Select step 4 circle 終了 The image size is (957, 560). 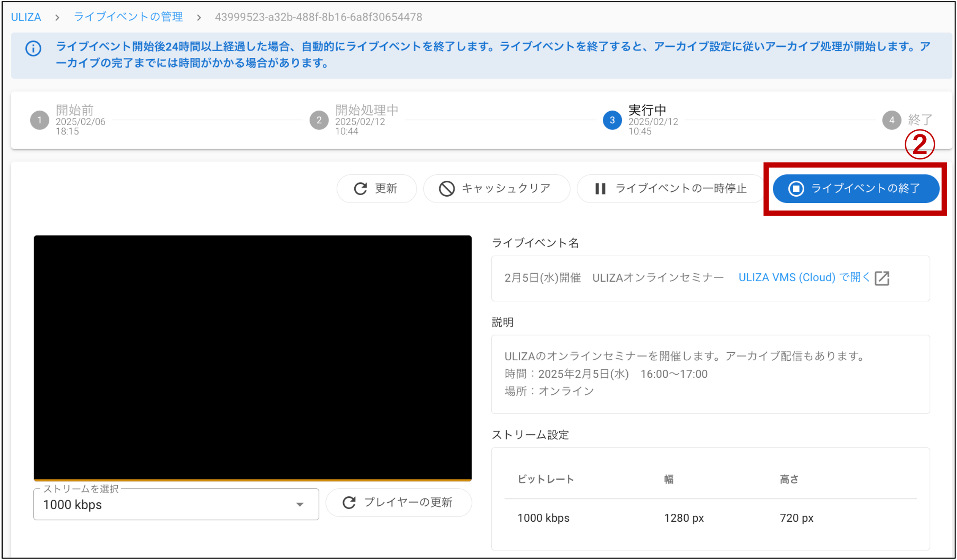[x=892, y=120]
